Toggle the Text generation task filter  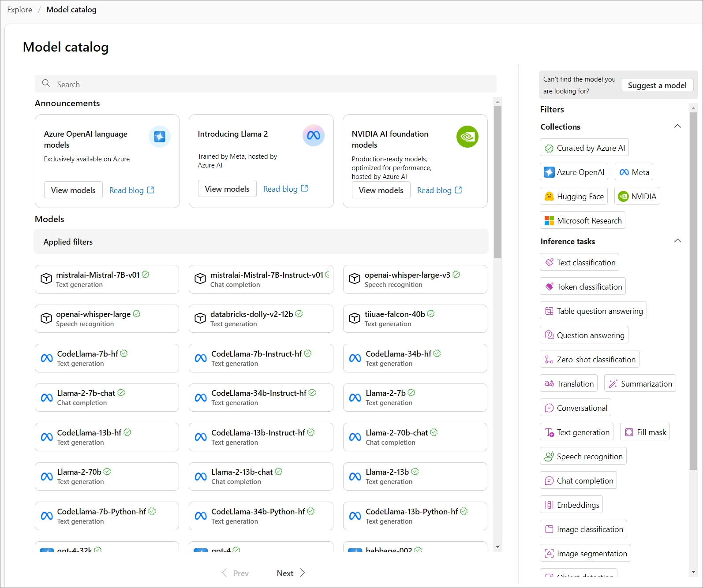pos(577,432)
